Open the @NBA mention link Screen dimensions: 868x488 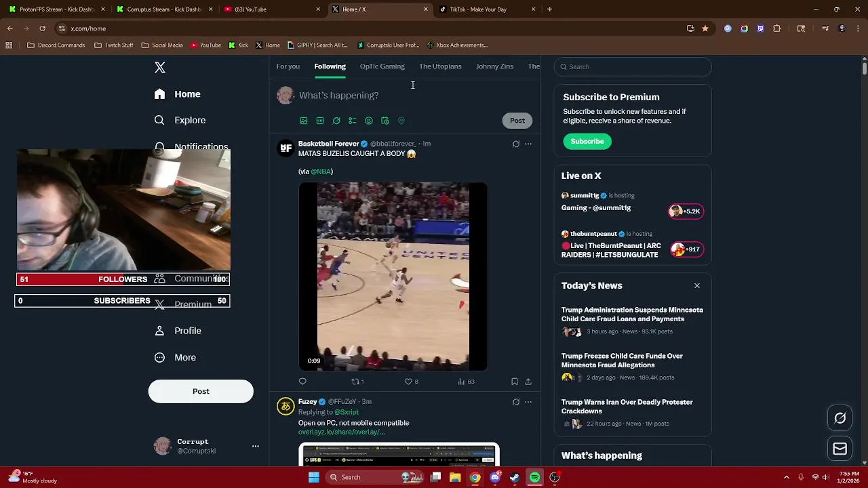pos(321,171)
